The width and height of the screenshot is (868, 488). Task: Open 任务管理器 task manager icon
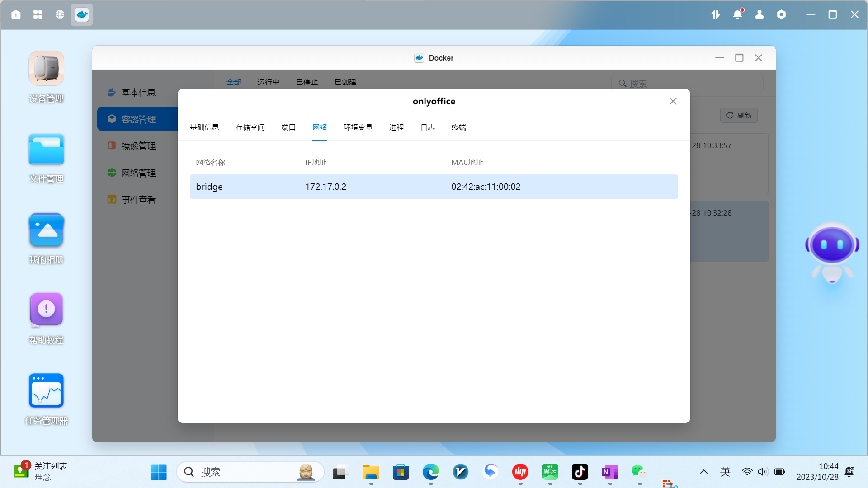(46, 390)
